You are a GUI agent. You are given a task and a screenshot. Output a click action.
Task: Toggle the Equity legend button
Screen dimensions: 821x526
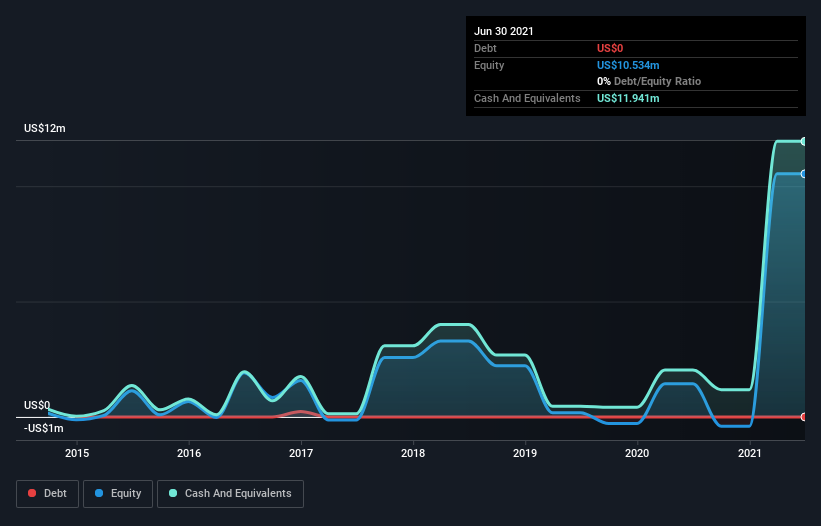118,494
